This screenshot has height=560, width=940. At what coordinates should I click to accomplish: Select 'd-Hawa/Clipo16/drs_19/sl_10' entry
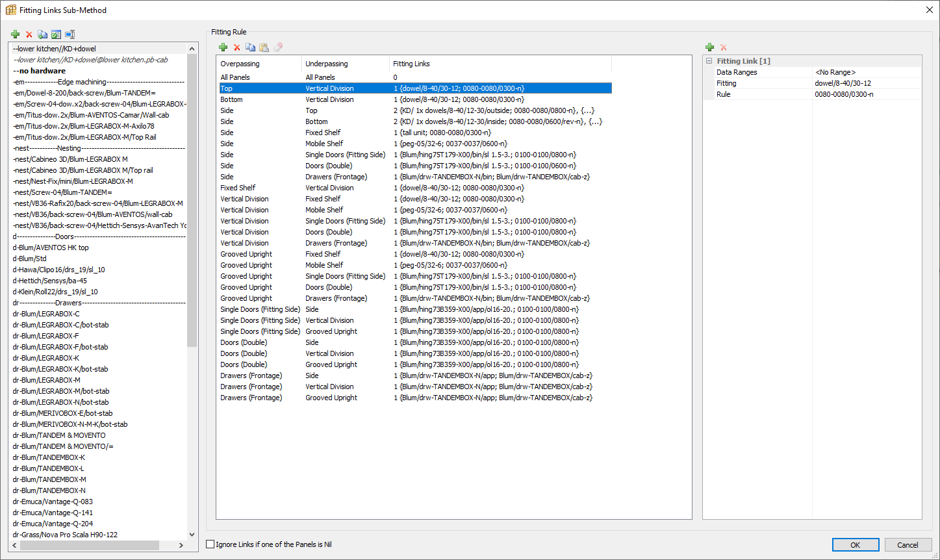point(99,270)
